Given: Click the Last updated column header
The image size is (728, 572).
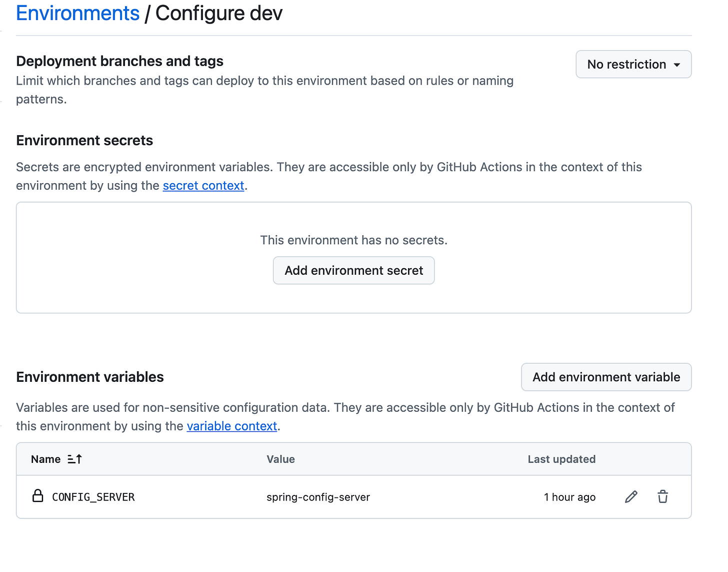Looking at the screenshot, I should (x=561, y=459).
